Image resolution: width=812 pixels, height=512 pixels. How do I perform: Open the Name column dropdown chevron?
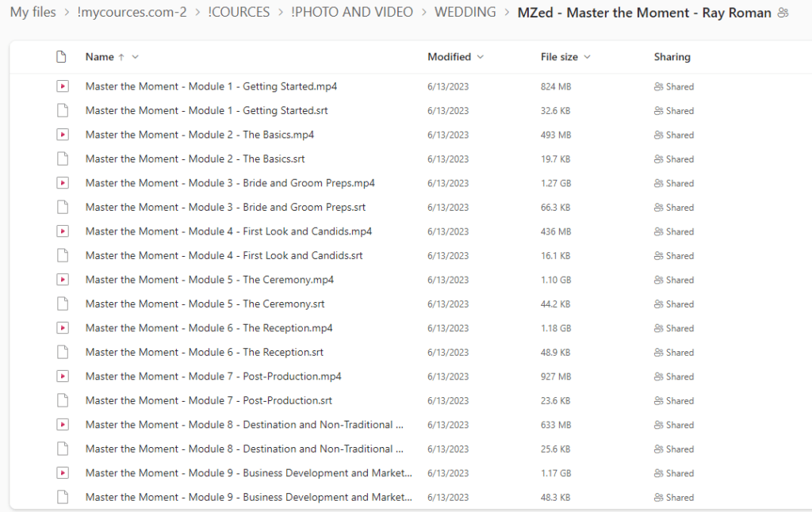(x=135, y=57)
